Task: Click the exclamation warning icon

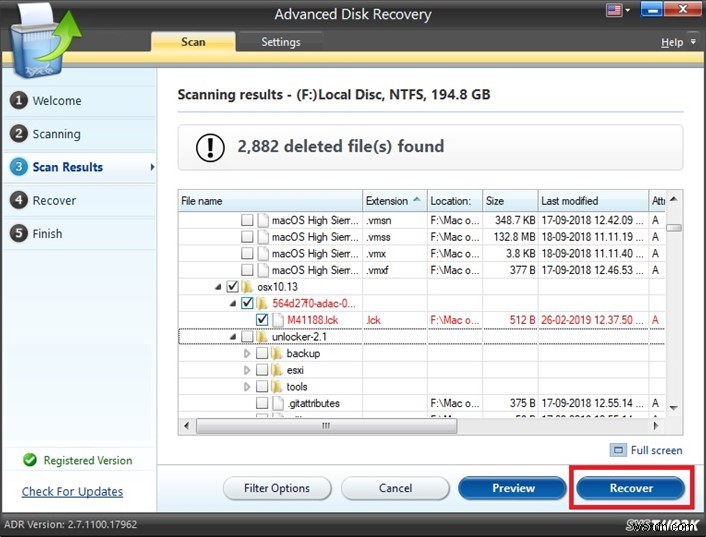Action: (x=210, y=147)
